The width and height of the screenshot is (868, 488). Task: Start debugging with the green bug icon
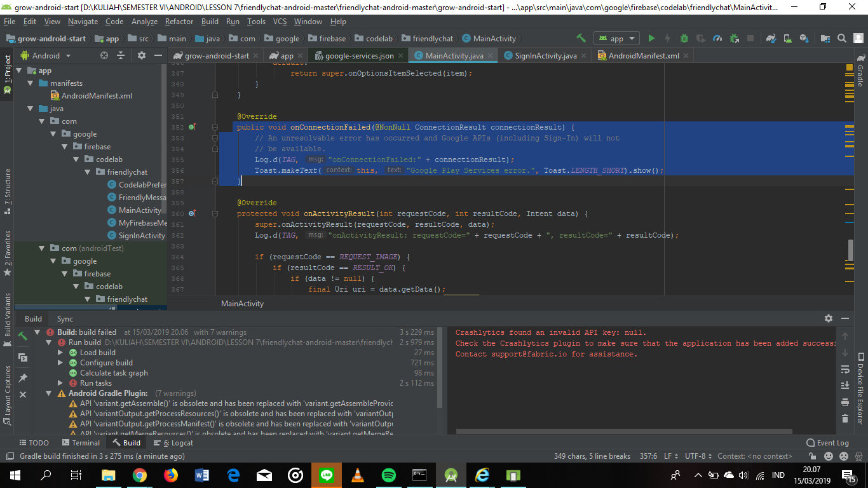684,38
